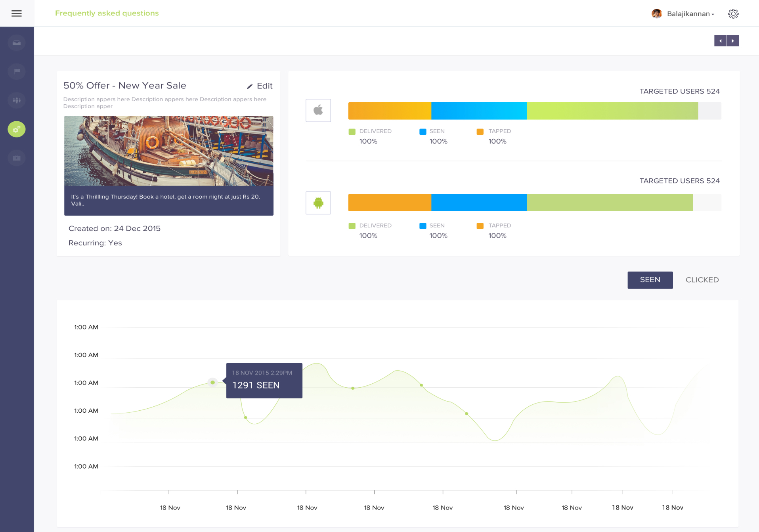Screen dimensions: 759x532
Task: Select the Apple platform icon
Action: 318,110
